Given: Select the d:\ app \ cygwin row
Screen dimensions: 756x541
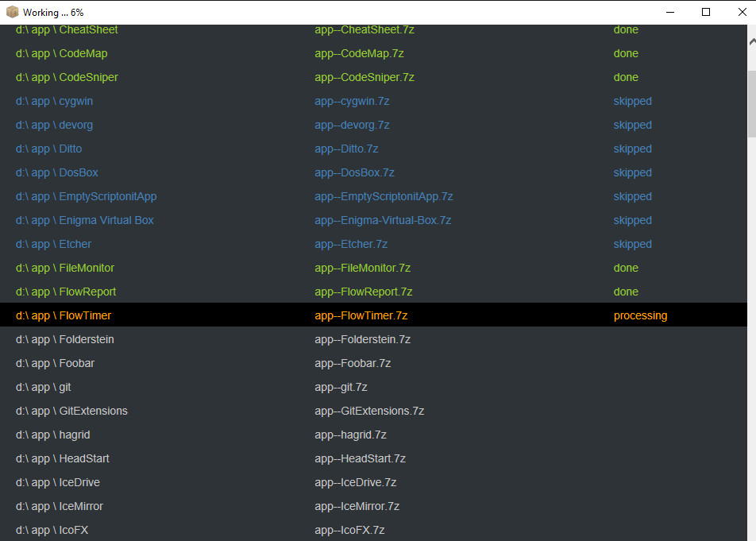Looking at the screenshot, I should tap(374, 101).
